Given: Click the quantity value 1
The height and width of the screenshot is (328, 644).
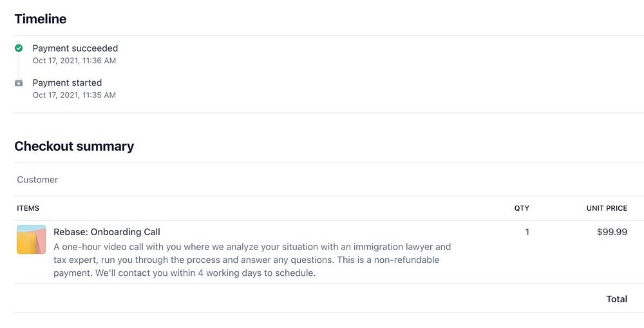Looking at the screenshot, I should pyautogui.click(x=527, y=232).
